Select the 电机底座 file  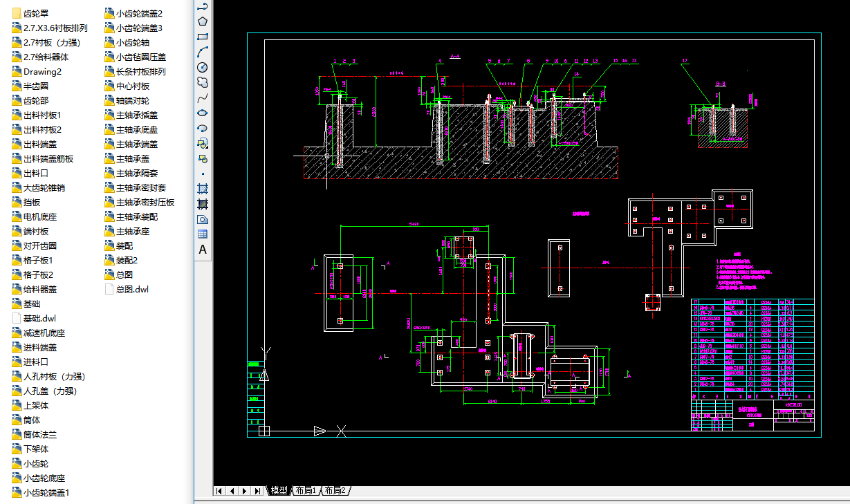click(x=35, y=216)
